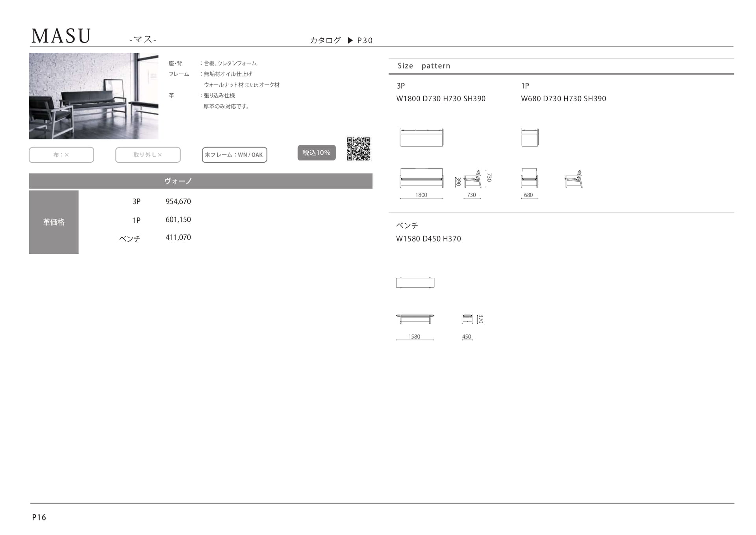Image resolution: width=756 pixels, height=535 pixels.
Task: Click the 1P chair front-view diagram
Action: [529, 177]
